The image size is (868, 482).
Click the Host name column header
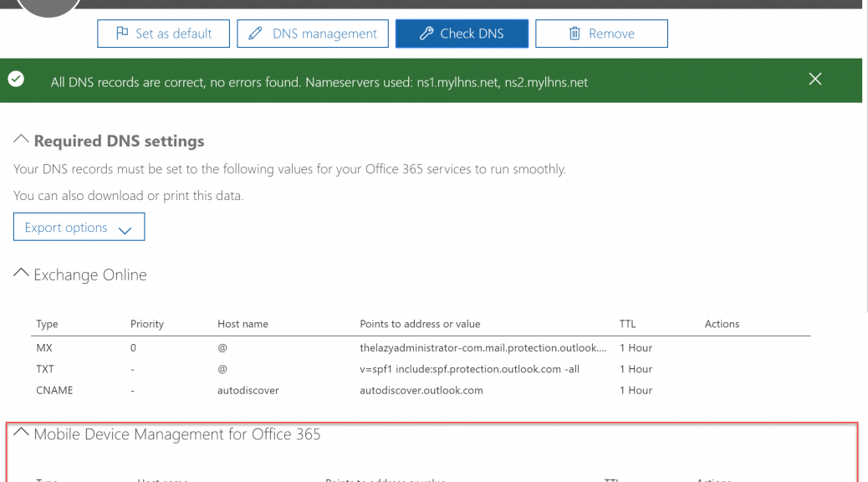coord(243,324)
